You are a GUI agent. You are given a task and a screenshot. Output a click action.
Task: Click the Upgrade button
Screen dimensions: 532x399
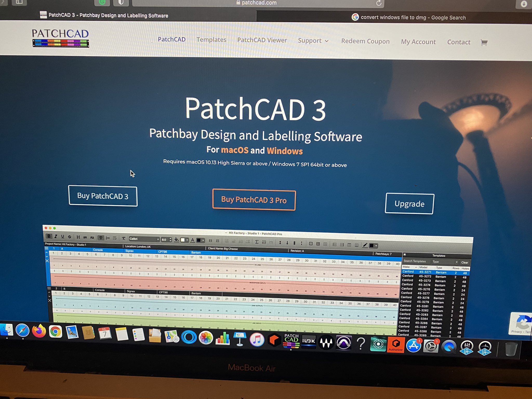tap(409, 204)
